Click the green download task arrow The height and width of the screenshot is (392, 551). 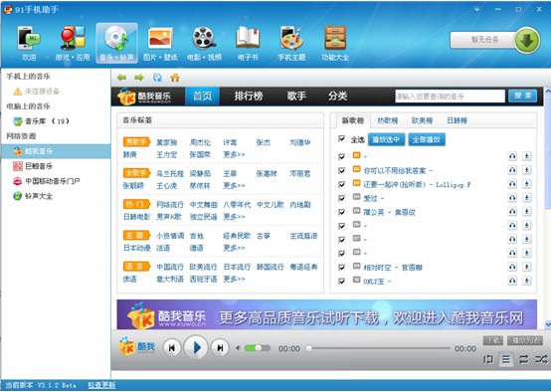527,41
